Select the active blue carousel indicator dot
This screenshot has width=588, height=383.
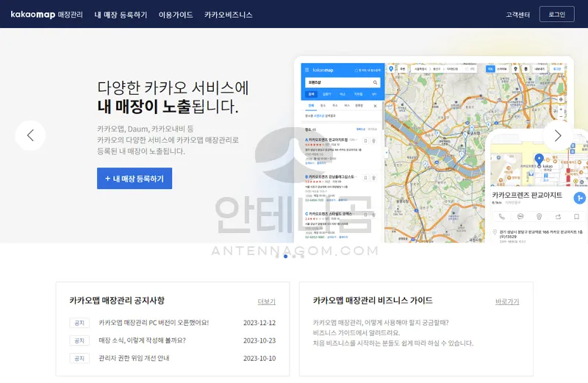coord(285,256)
